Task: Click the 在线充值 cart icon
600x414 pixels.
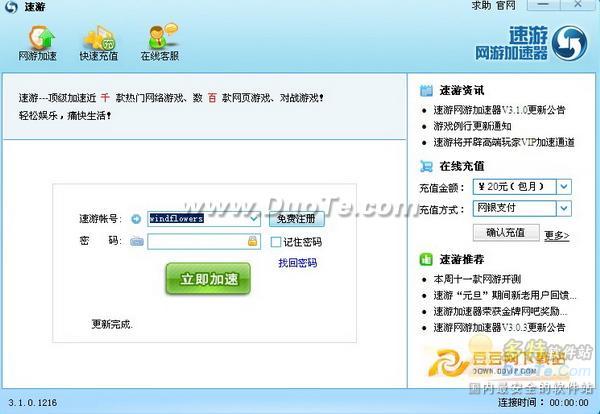Action: point(426,166)
